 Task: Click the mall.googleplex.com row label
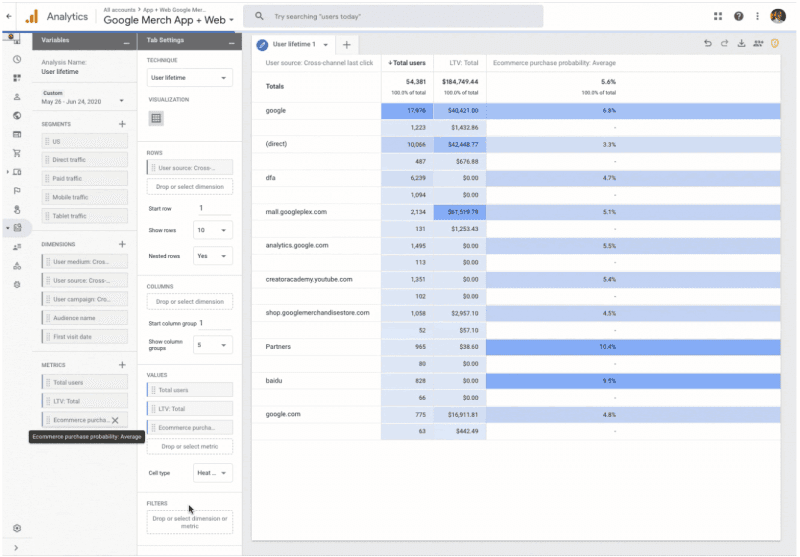[296, 212]
